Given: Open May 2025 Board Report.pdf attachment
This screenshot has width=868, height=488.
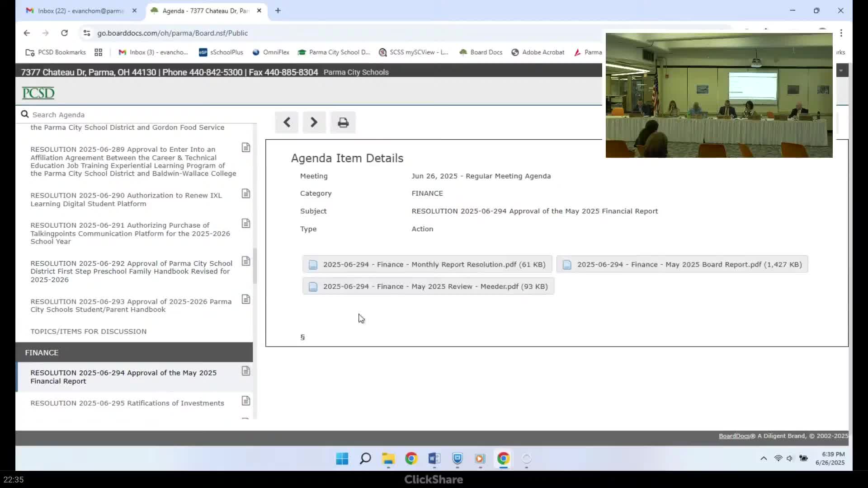Looking at the screenshot, I should pyautogui.click(x=682, y=264).
